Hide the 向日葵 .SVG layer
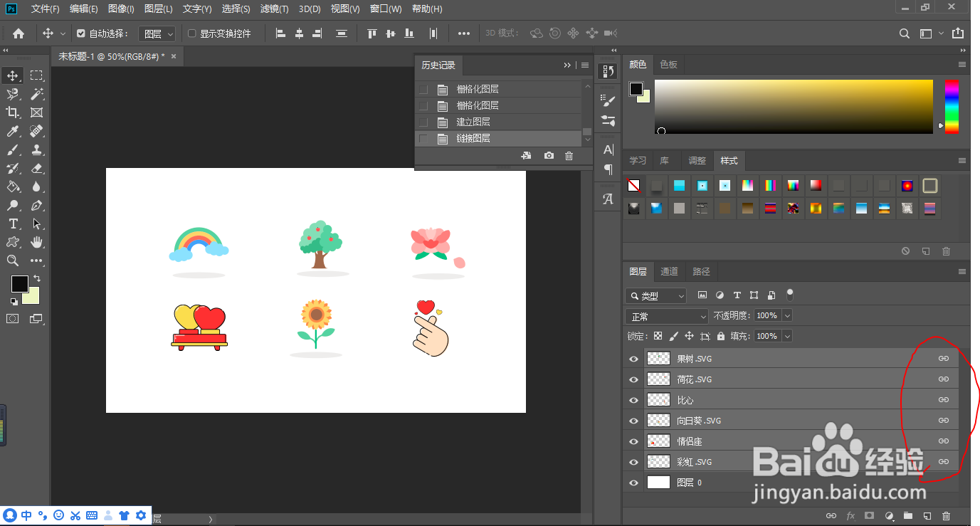The width and height of the screenshot is (980, 526). 633,421
